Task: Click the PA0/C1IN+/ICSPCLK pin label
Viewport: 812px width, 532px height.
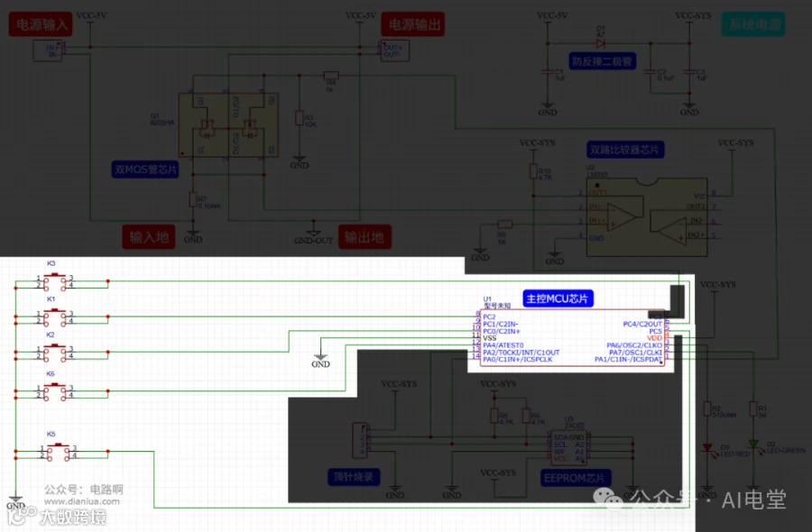Action: click(518, 359)
